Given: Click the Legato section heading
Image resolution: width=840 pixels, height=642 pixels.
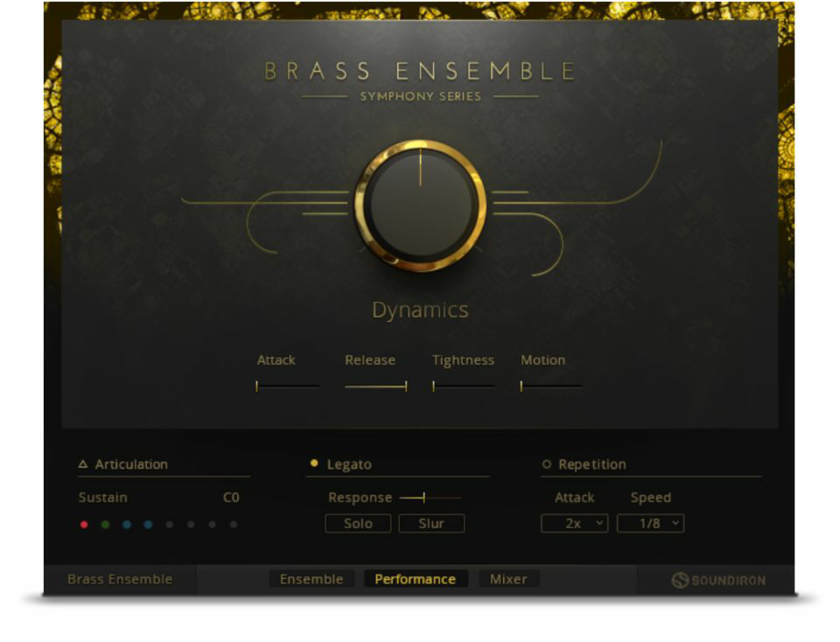Looking at the screenshot, I should (349, 464).
